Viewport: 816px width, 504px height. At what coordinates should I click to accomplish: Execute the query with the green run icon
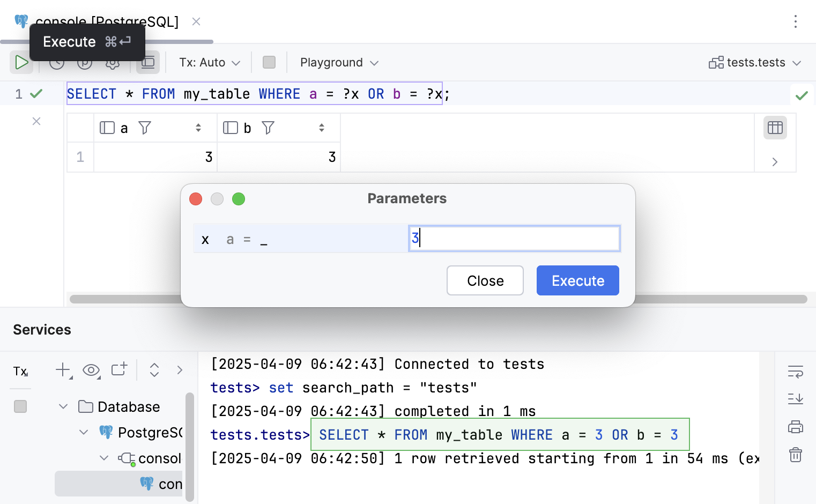click(x=21, y=62)
